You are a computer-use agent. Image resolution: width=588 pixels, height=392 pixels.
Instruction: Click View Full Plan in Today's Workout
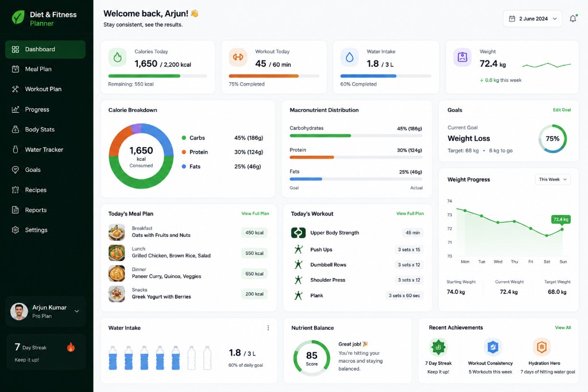click(x=410, y=214)
